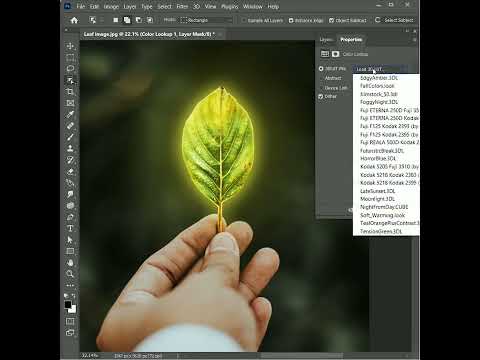Image resolution: width=480 pixels, height=360 pixels.
Task: Open the Image menu
Action: (111, 6)
